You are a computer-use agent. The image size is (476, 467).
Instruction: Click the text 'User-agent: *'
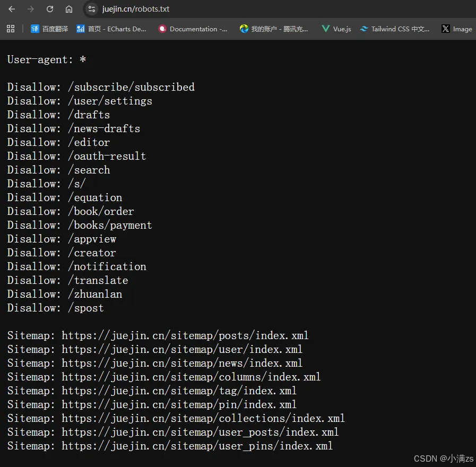pyautogui.click(x=47, y=59)
